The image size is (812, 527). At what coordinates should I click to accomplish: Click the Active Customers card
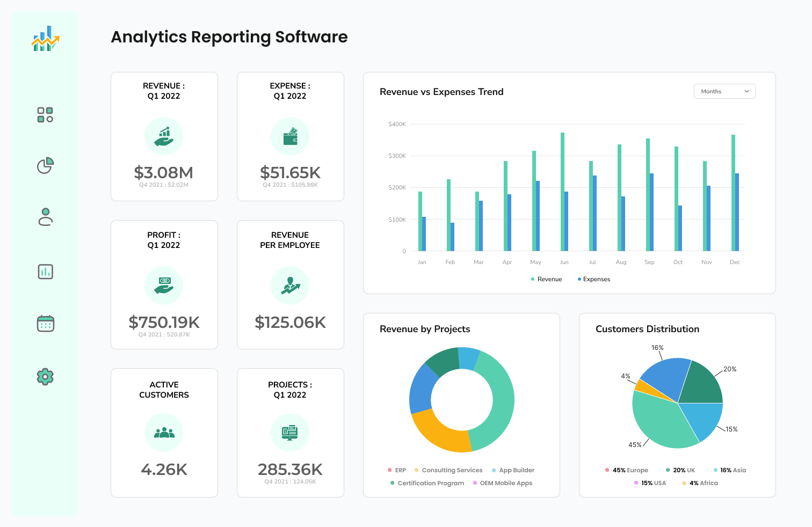pyautogui.click(x=164, y=433)
